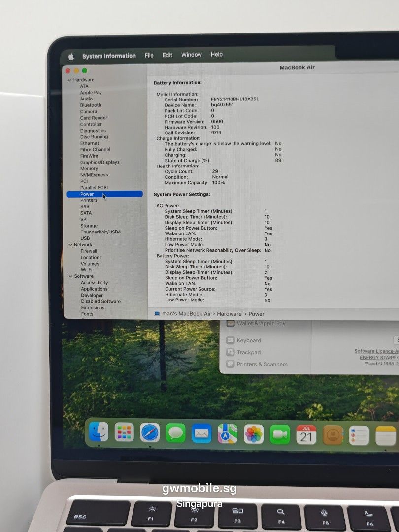Select Disc Burning in the sidebar
Image resolution: width=399 pixels, height=532 pixels.
coord(94,137)
